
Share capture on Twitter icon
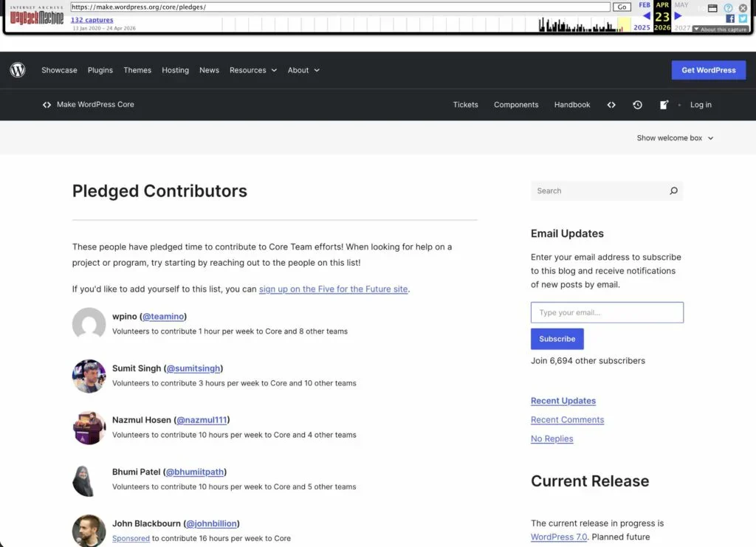coord(743,18)
